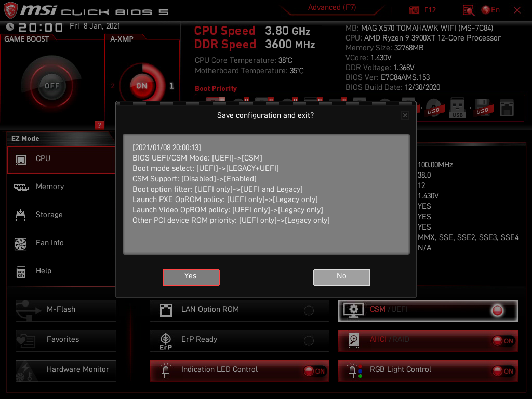Toggle CSM / UEFI switch
Image resolution: width=532 pixels, height=399 pixels.
(x=497, y=311)
